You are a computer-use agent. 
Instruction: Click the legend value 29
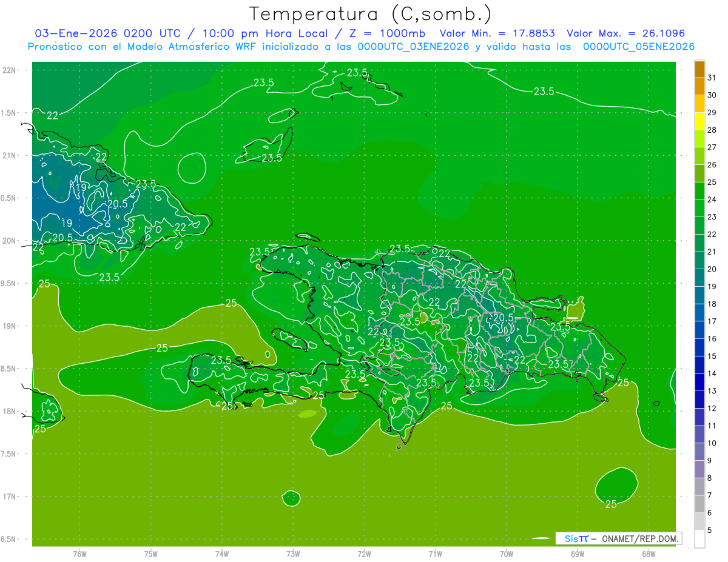point(712,112)
